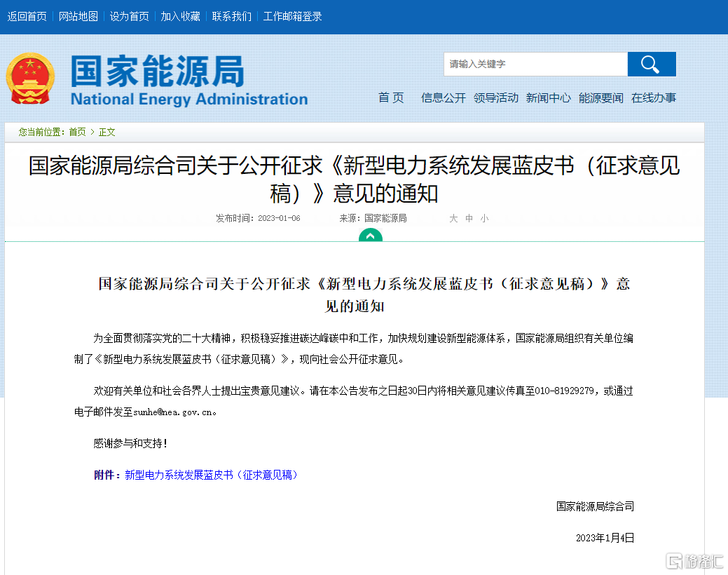Click inside the keyword search field
The width and height of the screenshot is (728, 575).
pos(535,64)
